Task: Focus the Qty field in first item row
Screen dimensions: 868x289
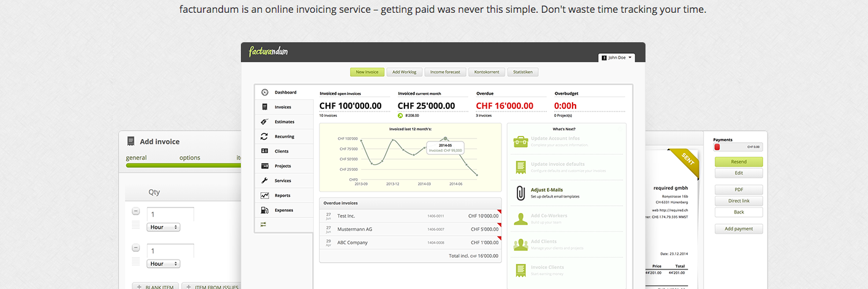Action: click(x=170, y=215)
